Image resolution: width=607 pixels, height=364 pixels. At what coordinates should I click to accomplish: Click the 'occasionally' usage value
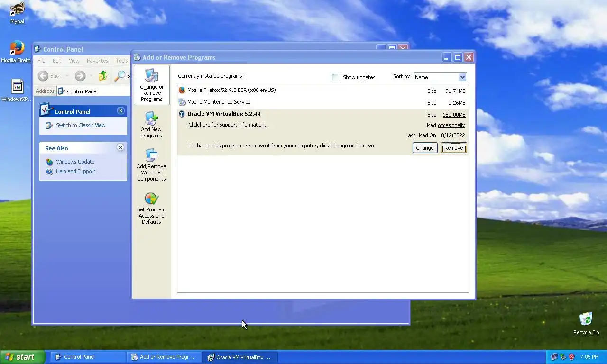tap(451, 126)
